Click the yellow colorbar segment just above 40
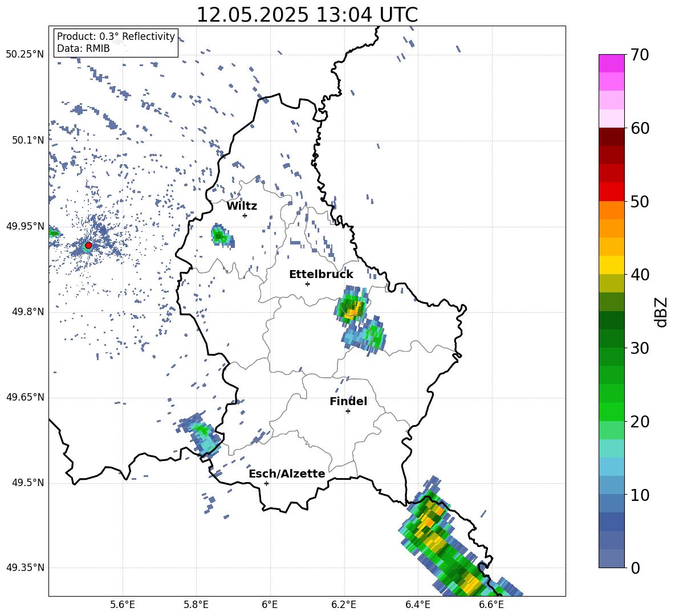 tap(611, 265)
